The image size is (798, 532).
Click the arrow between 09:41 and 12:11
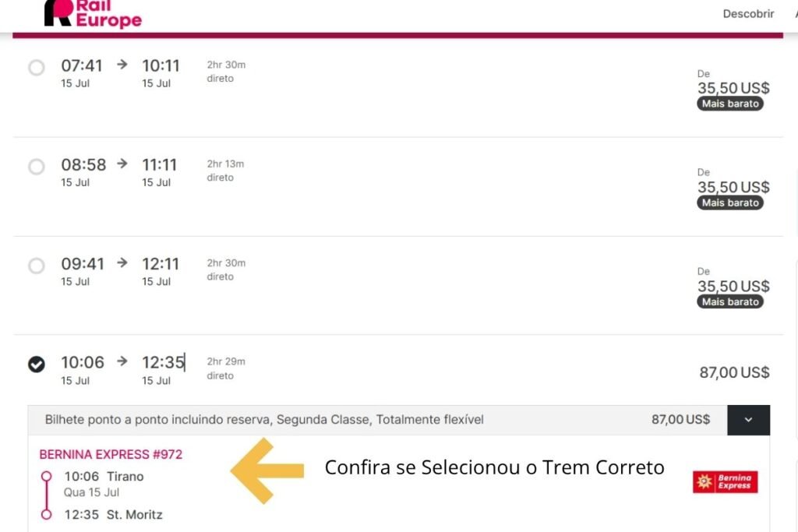pyautogui.click(x=122, y=263)
